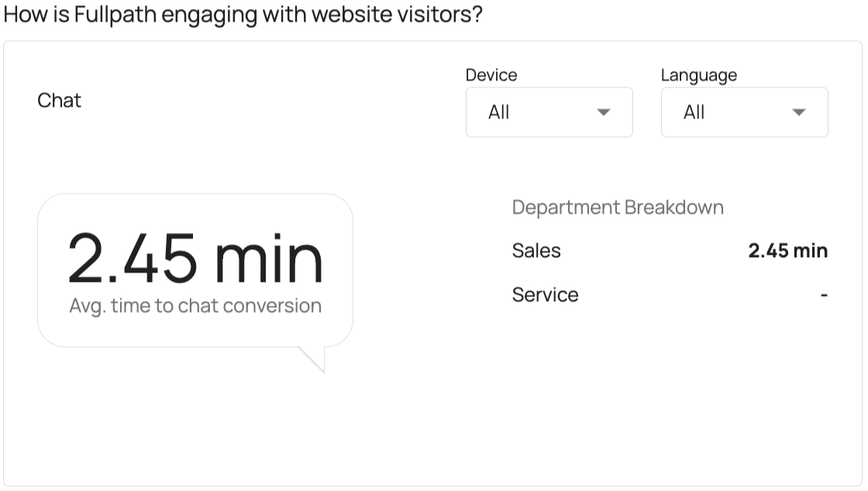
Task: Click the Service dash value
Action: pyautogui.click(x=824, y=295)
